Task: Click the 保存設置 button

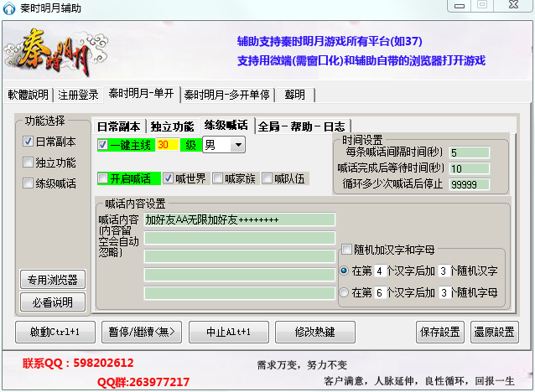Action: 440,332
